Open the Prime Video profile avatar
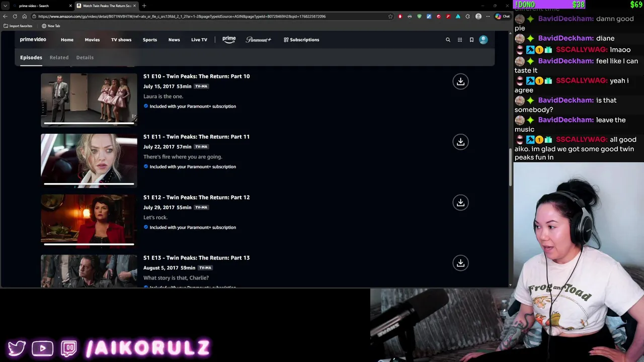Viewport: 644px width, 362px height. click(484, 40)
